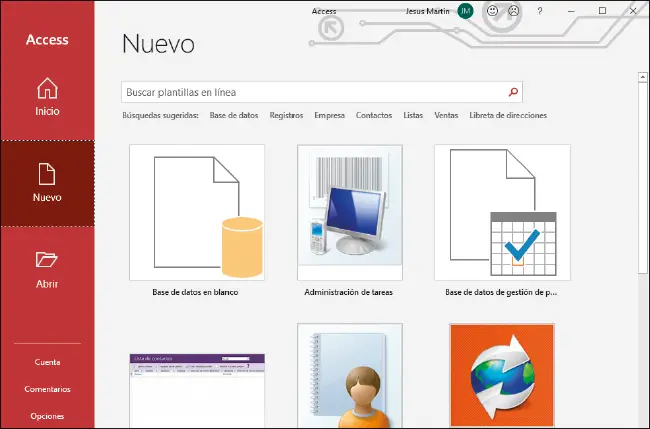
Task: Click the scrollbar up arrow
Action: [643, 77]
